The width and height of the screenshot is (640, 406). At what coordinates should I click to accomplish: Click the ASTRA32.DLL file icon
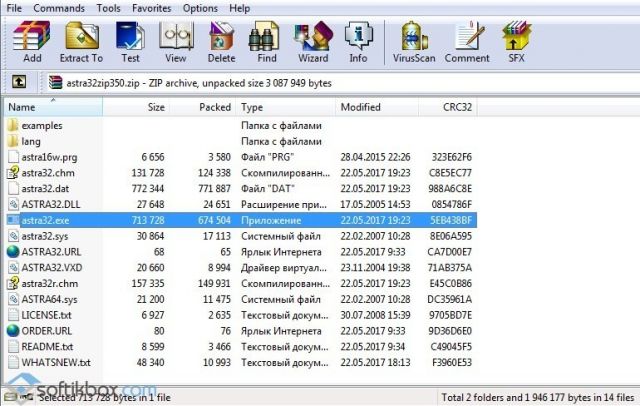(x=13, y=204)
